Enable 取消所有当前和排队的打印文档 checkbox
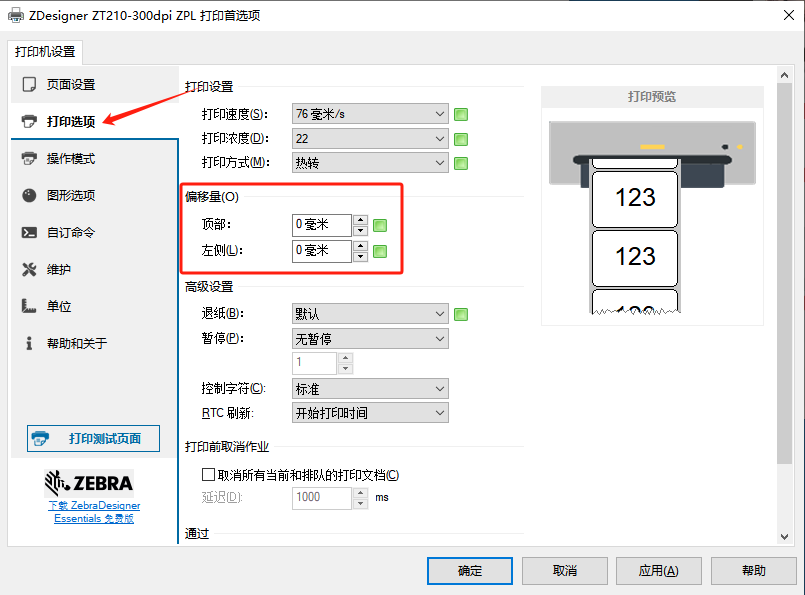805x595 pixels. pyautogui.click(x=209, y=475)
